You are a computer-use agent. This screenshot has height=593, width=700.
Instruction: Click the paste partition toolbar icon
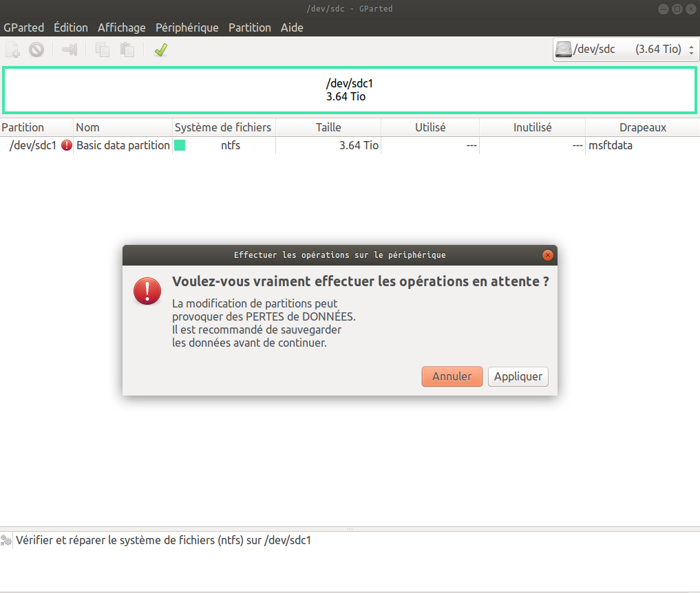click(127, 50)
